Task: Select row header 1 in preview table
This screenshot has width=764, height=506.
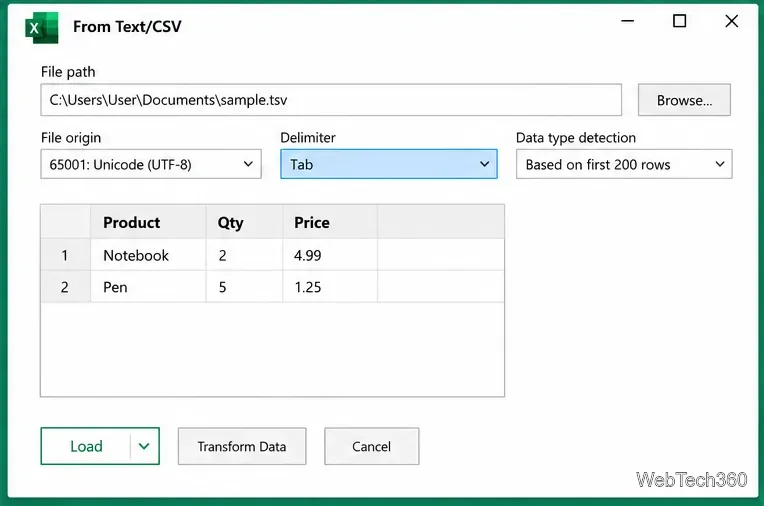Action: coord(65,255)
